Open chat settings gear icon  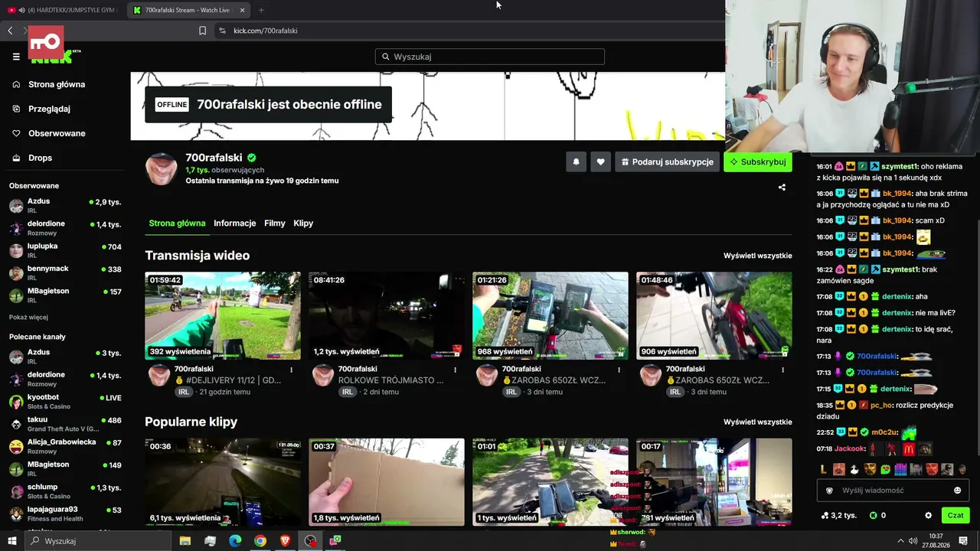(x=928, y=516)
